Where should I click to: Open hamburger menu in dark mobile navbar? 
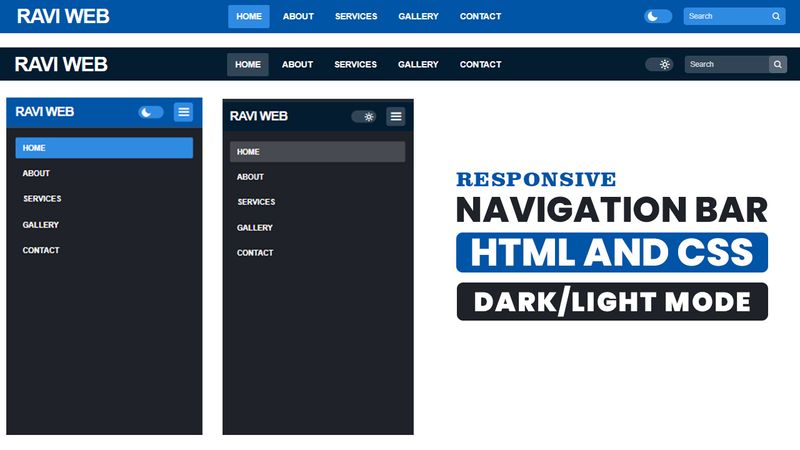coord(396,116)
